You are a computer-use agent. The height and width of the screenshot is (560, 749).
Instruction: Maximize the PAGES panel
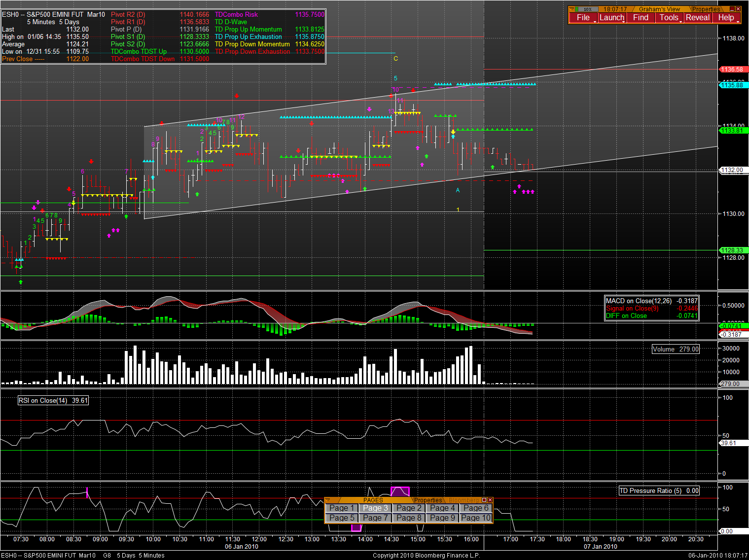point(484,500)
